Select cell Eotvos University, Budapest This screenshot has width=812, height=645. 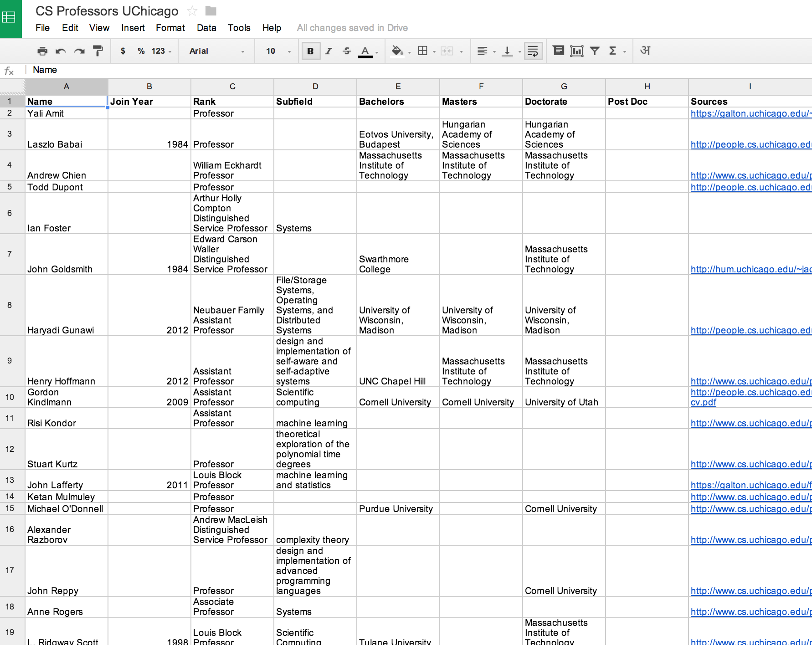pyautogui.click(x=398, y=134)
